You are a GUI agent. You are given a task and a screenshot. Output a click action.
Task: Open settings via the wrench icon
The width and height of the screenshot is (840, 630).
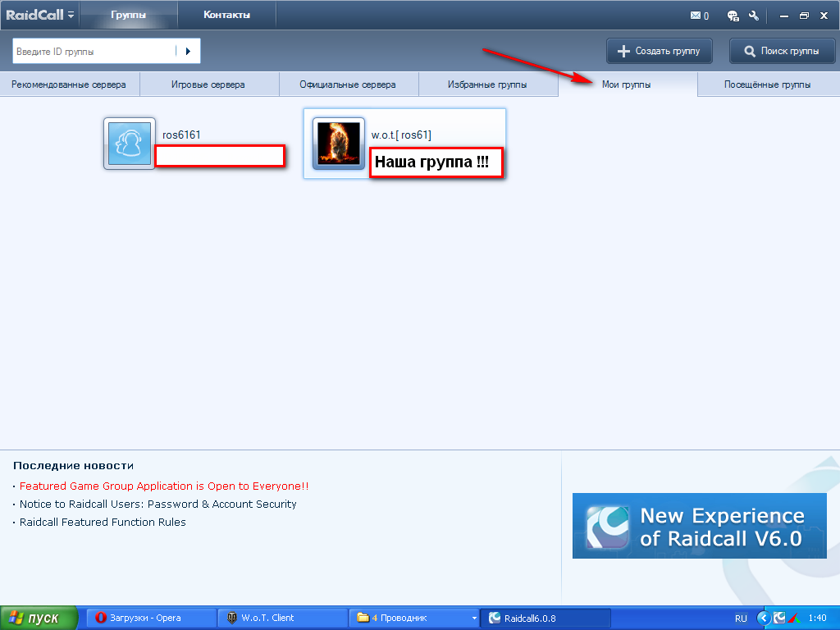(754, 16)
